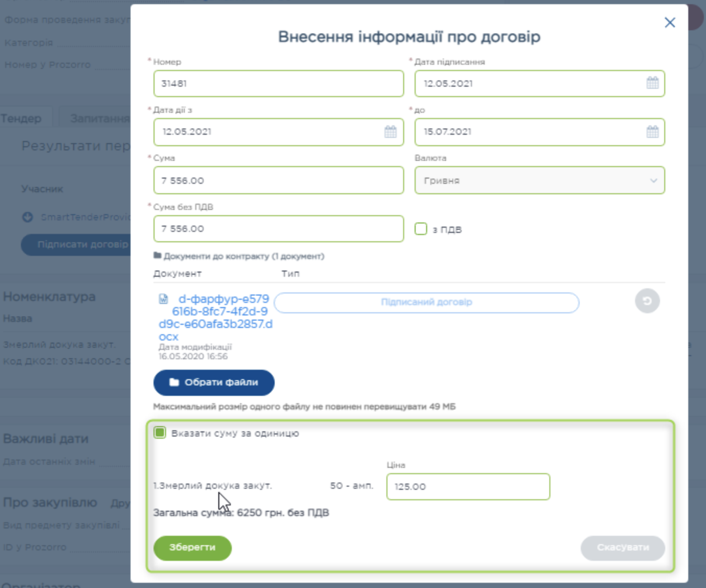Click Важливі дати heading in background
Image resolution: width=706 pixels, height=588 pixels.
tap(45, 439)
